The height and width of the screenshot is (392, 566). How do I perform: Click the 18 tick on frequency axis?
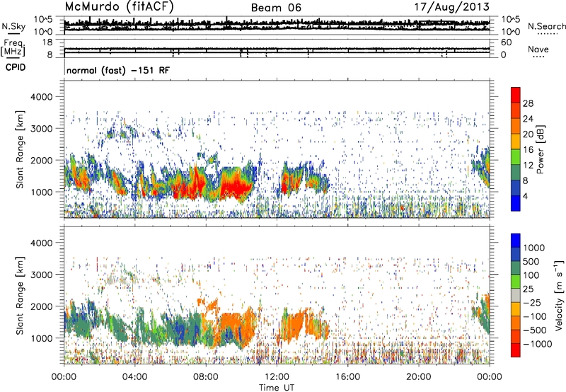pos(47,42)
